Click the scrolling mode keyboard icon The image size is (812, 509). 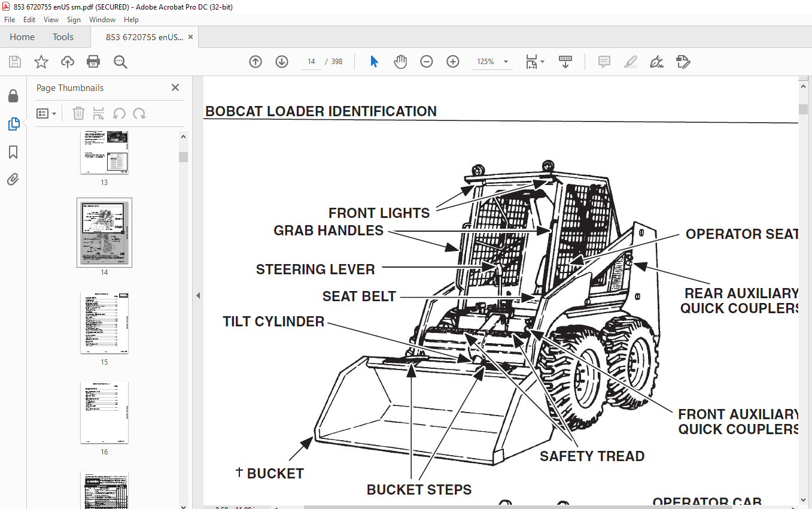(x=565, y=62)
